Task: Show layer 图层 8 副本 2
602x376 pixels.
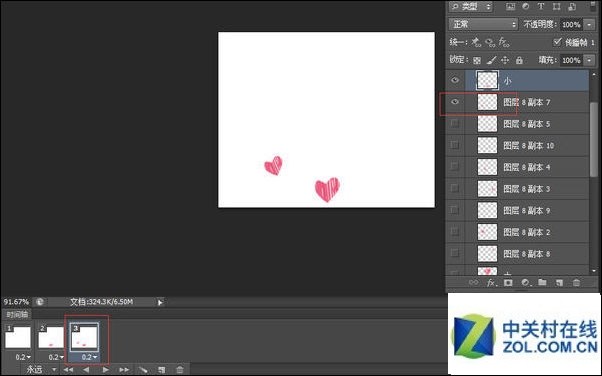Action: click(455, 232)
